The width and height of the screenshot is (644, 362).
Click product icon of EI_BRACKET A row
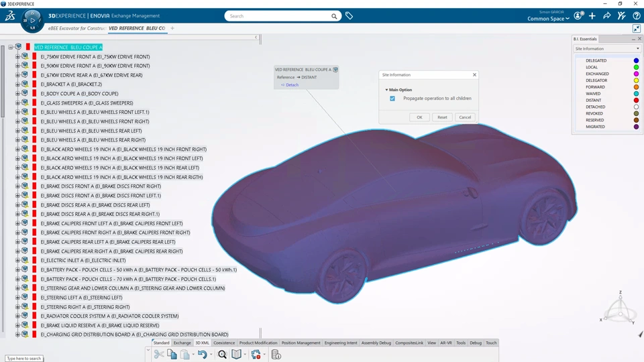coord(25,84)
